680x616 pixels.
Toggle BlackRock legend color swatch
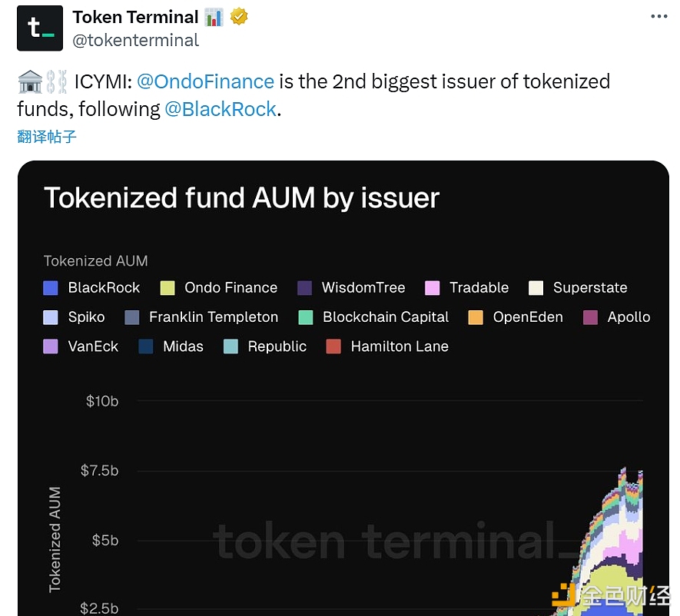point(51,288)
